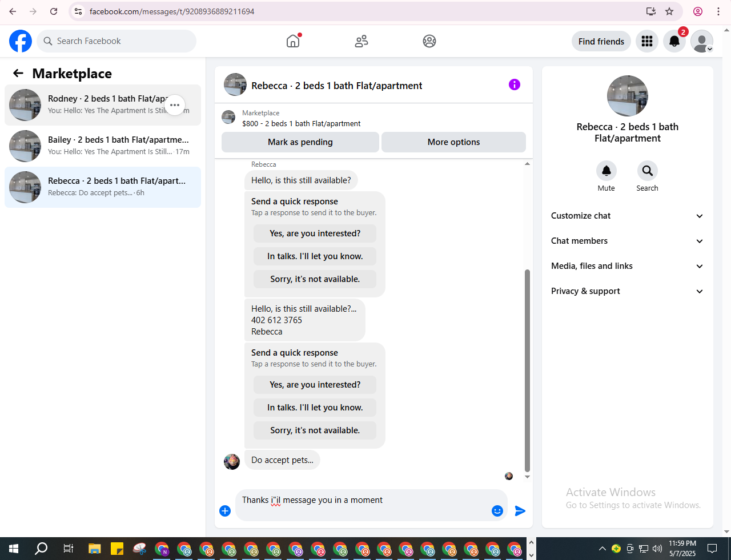
Task: Open the Home feed icon
Action: pyautogui.click(x=293, y=41)
